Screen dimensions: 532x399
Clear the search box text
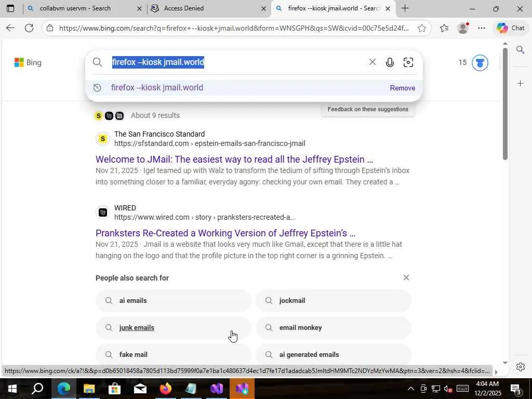click(x=372, y=62)
